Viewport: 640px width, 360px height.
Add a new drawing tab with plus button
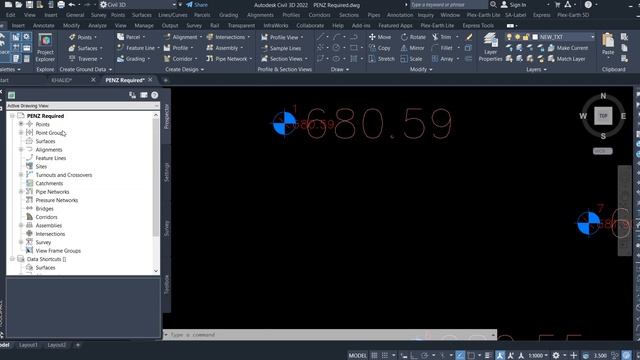coord(165,80)
